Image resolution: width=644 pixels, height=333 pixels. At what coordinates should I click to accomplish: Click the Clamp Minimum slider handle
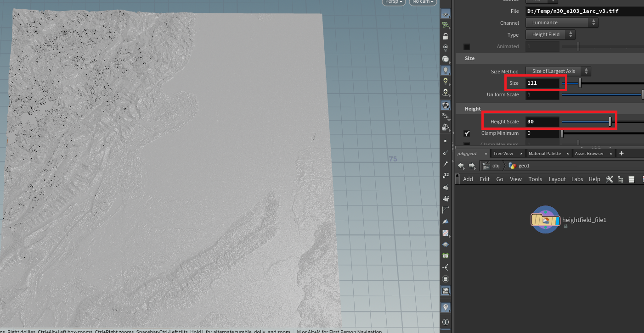coord(562,133)
